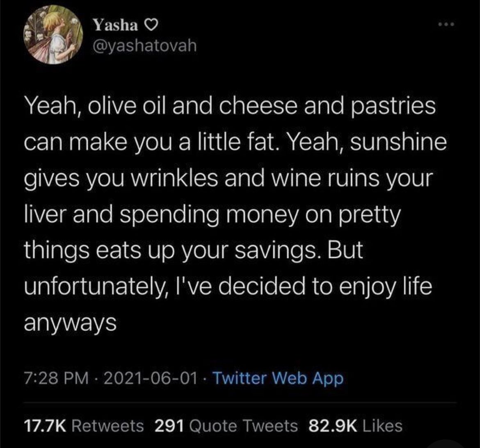The width and height of the screenshot is (480, 448).
Task: Click the 7:28 PM timestamp
Action: pyautogui.click(x=57, y=378)
